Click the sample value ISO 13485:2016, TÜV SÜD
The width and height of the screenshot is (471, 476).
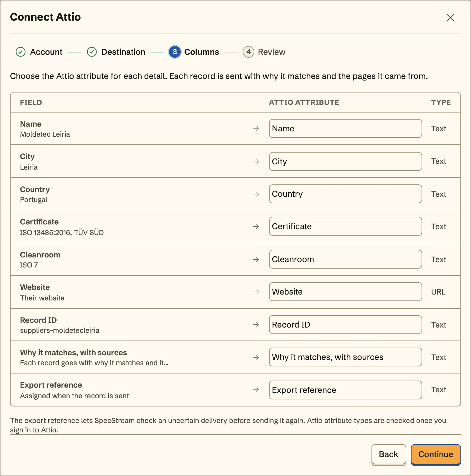click(62, 233)
